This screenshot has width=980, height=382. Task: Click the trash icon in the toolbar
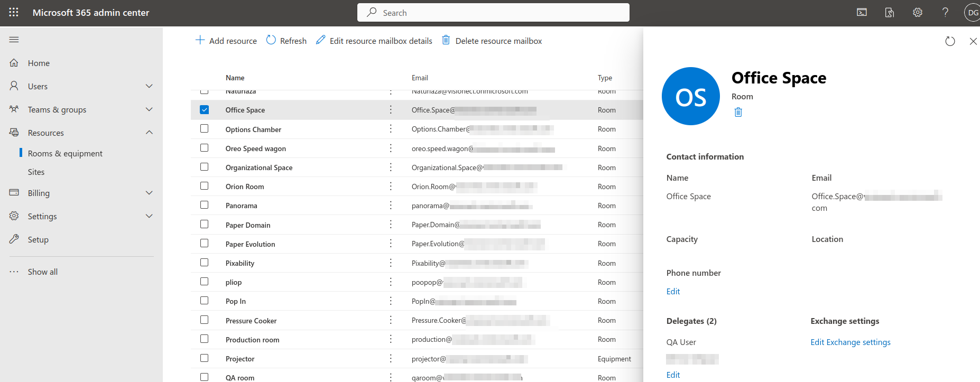(446, 40)
